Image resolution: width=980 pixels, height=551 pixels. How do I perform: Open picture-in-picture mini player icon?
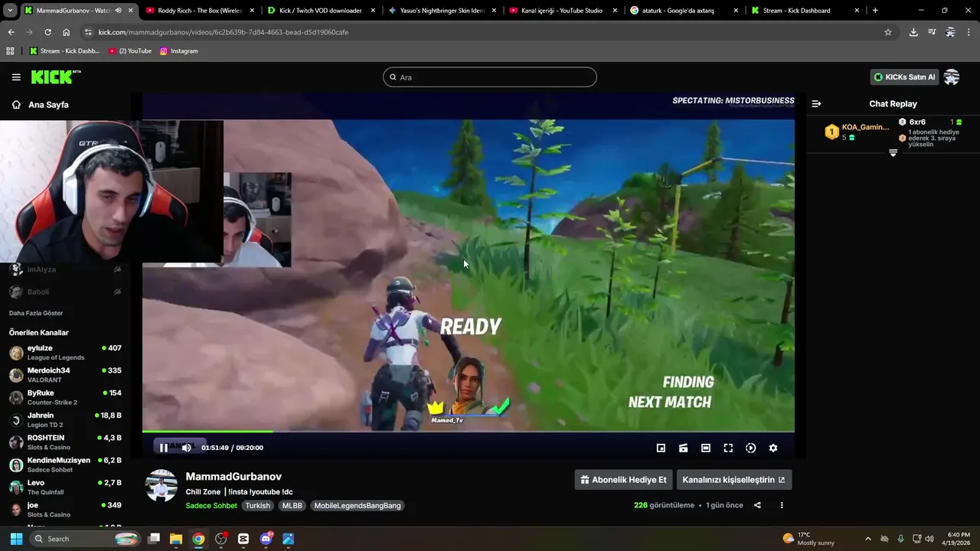click(x=661, y=448)
